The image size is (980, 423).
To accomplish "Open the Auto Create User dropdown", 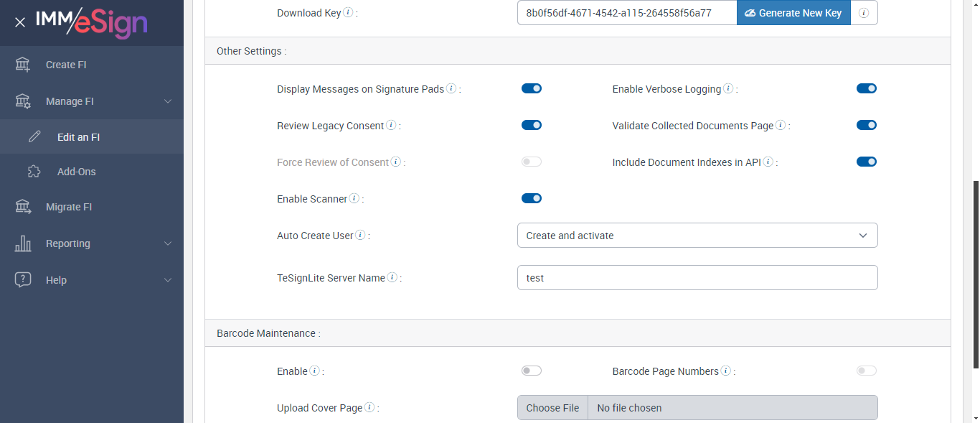I will [697, 236].
